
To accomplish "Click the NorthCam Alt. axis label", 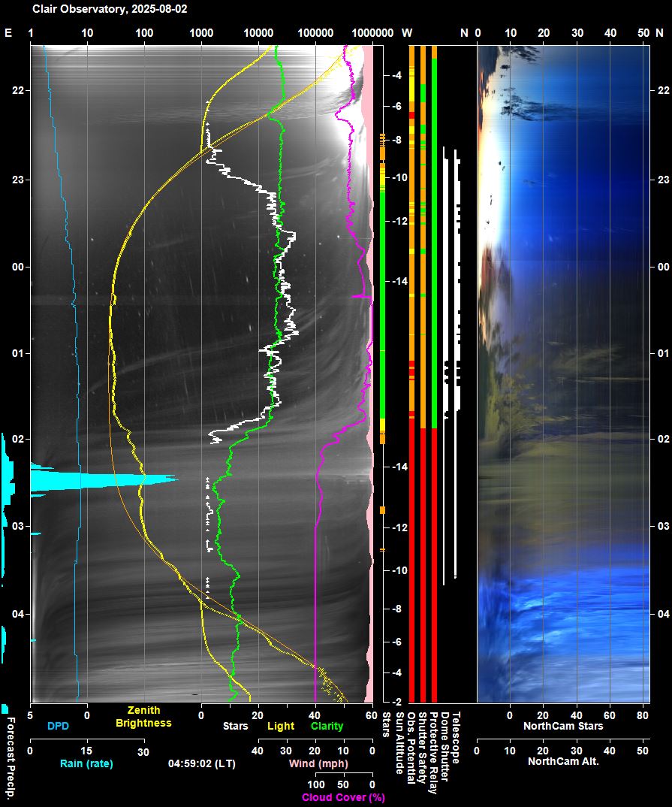I will 562,761.
